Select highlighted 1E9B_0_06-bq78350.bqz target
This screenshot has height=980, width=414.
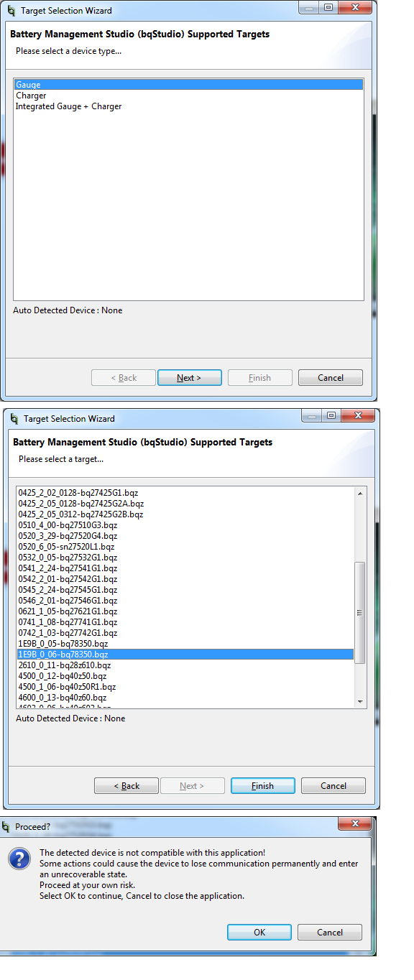coord(185,655)
